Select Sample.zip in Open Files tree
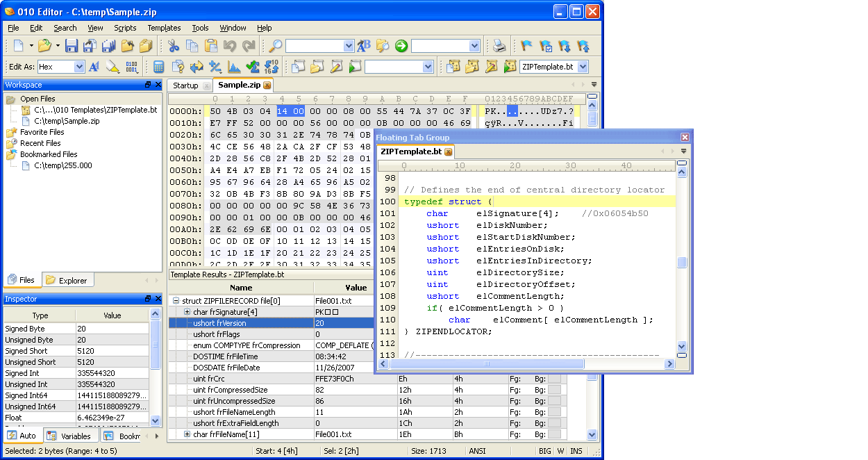The height and width of the screenshot is (460, 868). pos(67,121)
